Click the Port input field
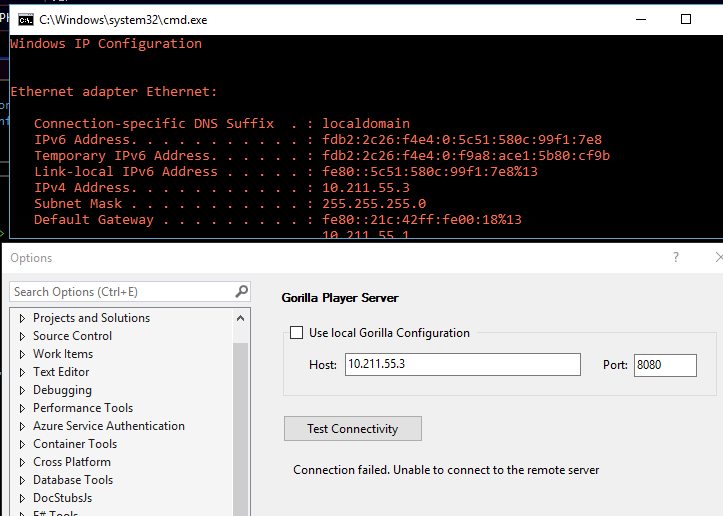 tap(665, 365)
